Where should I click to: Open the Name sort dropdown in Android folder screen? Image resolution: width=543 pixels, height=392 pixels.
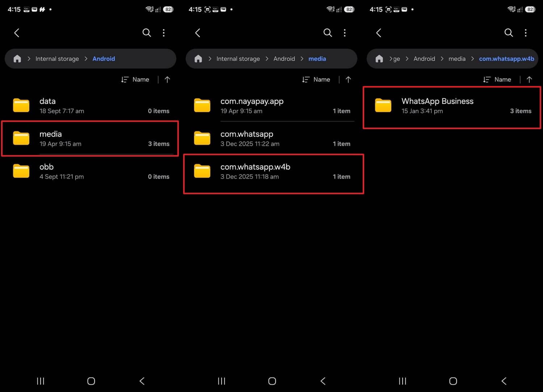(x=135, y=80)
